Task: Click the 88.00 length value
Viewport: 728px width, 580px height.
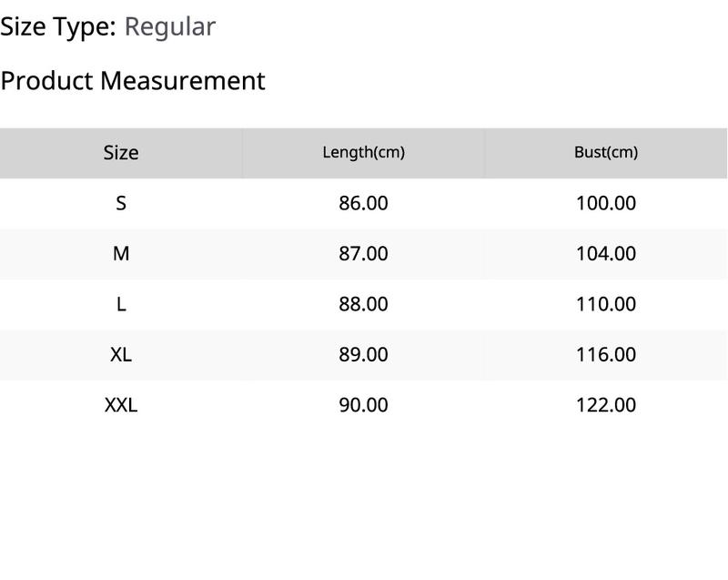Action: (363, 305)
